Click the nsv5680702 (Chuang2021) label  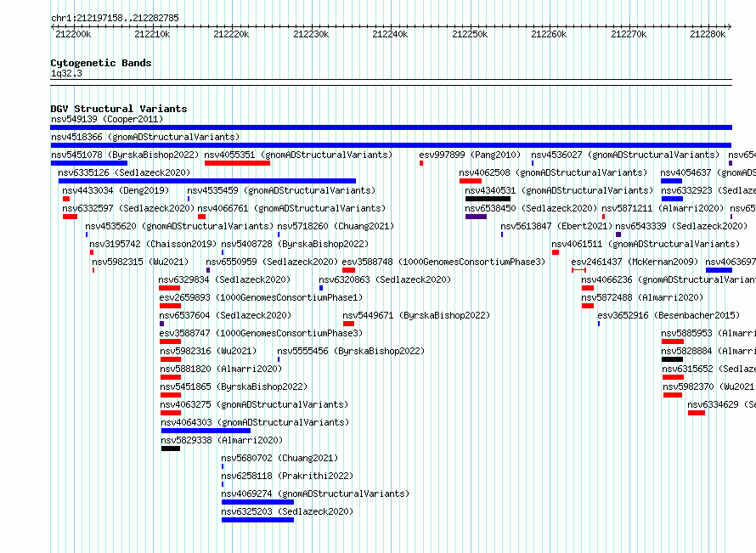coord(279,458)
